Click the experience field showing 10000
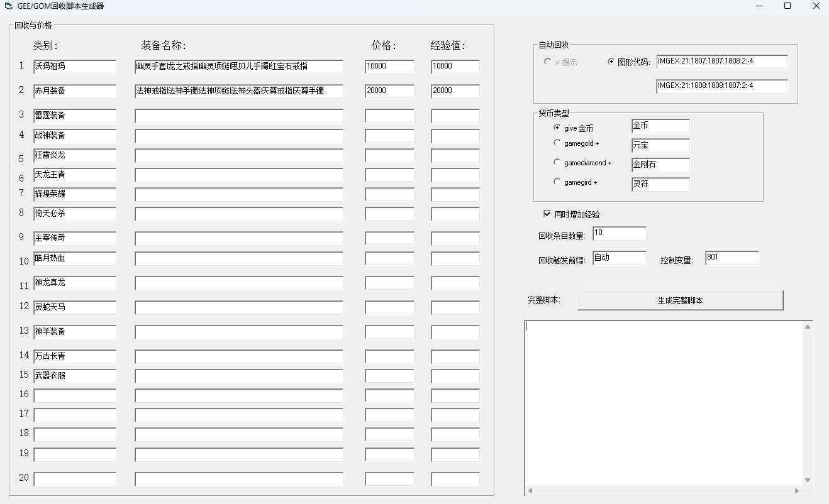Image resolution: width=829 pixels, height=504 pixels. coord(455,67)
